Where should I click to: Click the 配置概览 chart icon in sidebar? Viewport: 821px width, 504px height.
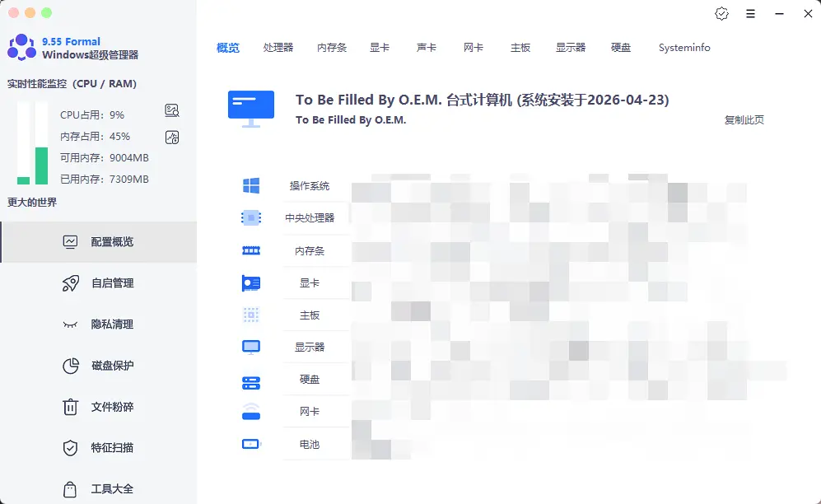(70, 242)
